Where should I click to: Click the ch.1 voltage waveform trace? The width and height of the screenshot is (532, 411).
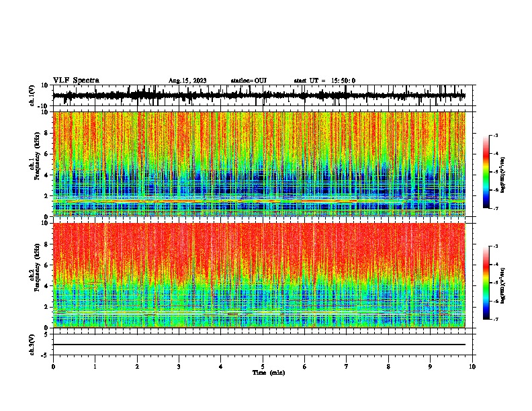coord(259,95)
